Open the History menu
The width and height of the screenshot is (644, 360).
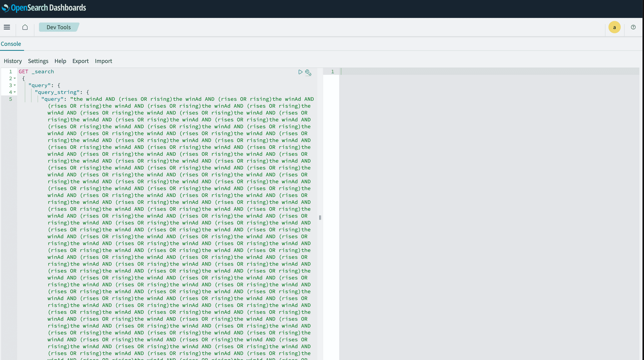pos(13,61)
